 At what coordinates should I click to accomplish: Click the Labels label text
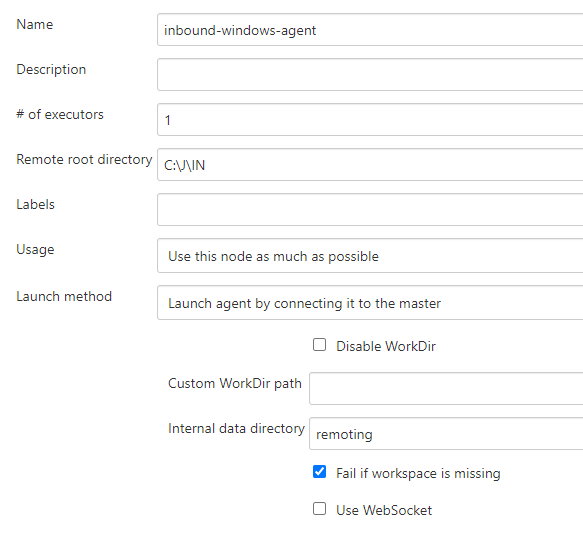(35, 205)
